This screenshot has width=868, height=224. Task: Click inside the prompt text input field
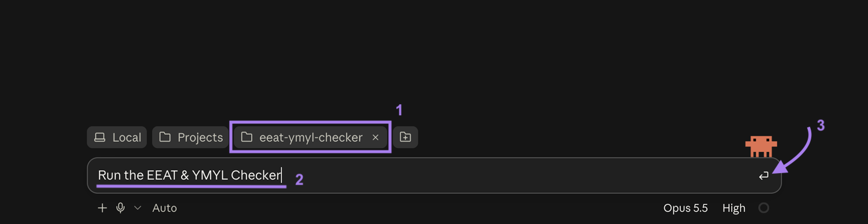click(x=434, y=175)
